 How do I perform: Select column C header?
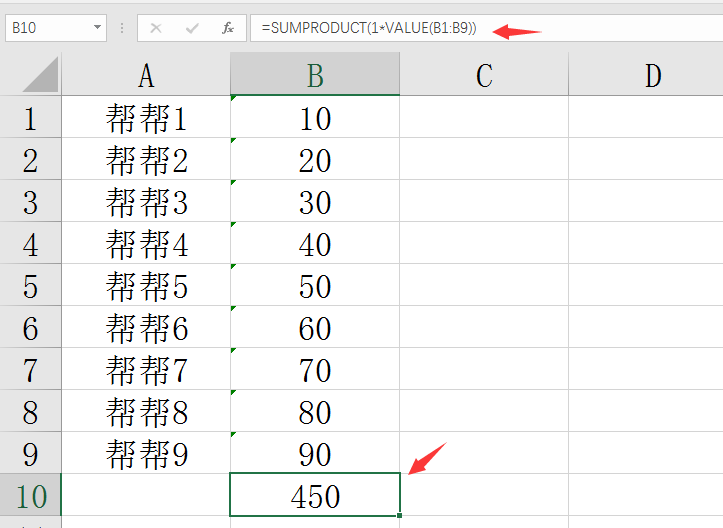pyautogui.click(x=484, y=74)
